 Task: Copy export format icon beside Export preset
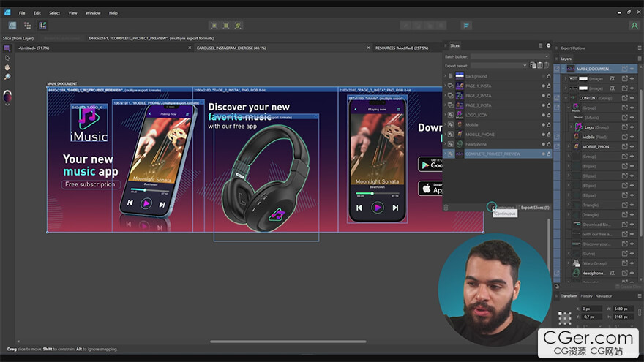pyautogui.click(x=533, y=65)
